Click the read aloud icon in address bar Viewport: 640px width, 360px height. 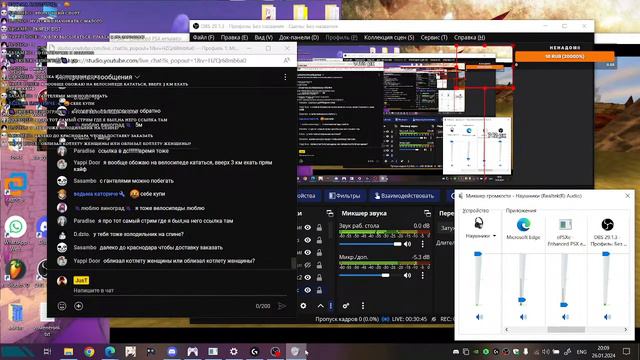[x=287, y=60]
